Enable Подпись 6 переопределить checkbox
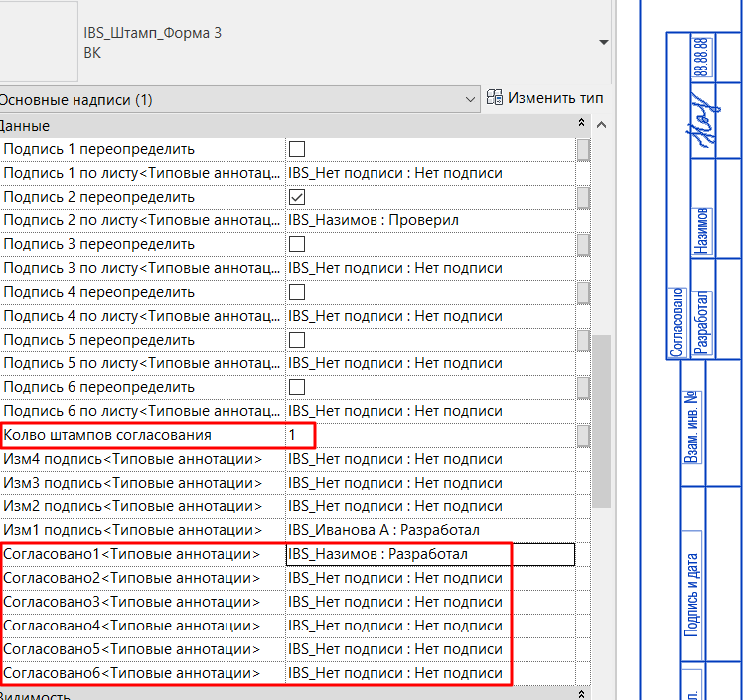The height and width of the screenshot is (700, 753). 297,387
